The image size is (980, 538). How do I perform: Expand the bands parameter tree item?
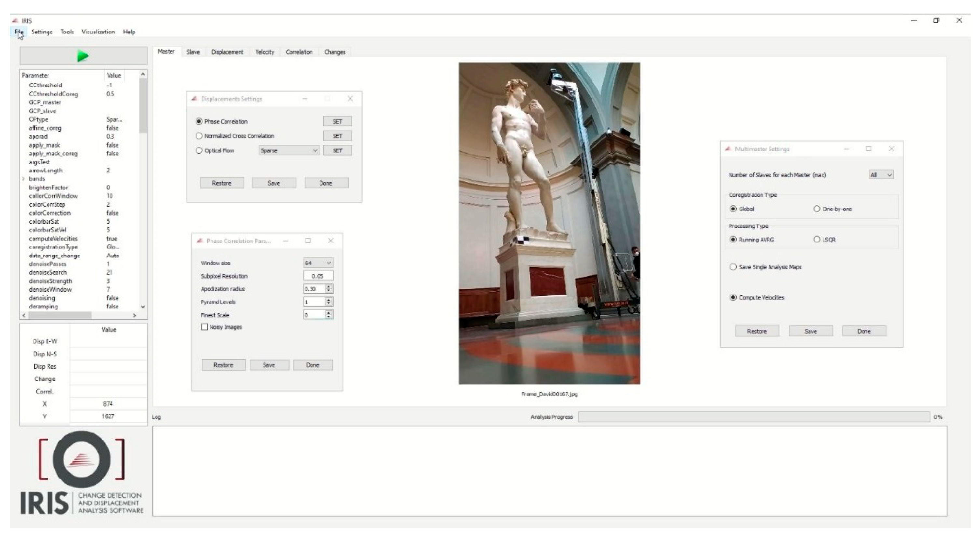click(x=23, y=179)
